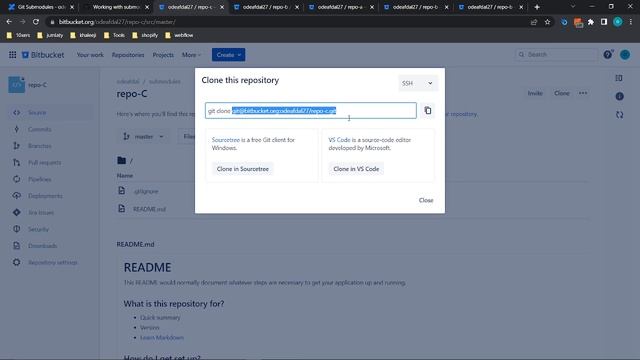Open the right sidebar info icon

point(619,96)
